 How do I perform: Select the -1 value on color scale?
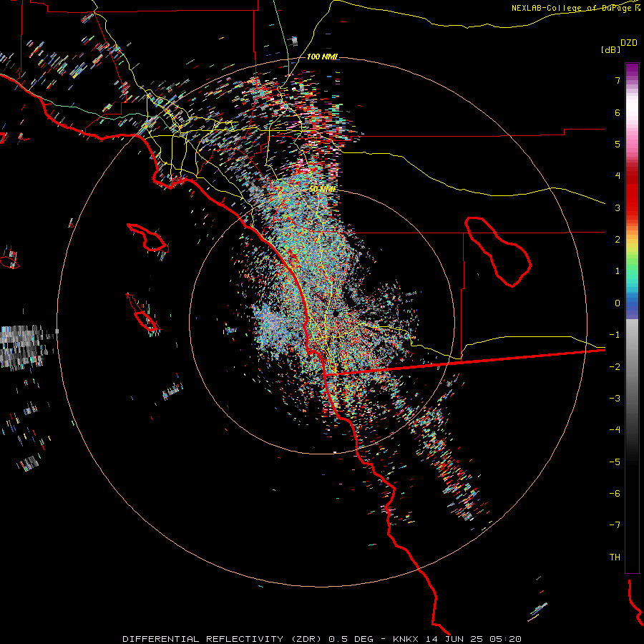tap(615, 335)
